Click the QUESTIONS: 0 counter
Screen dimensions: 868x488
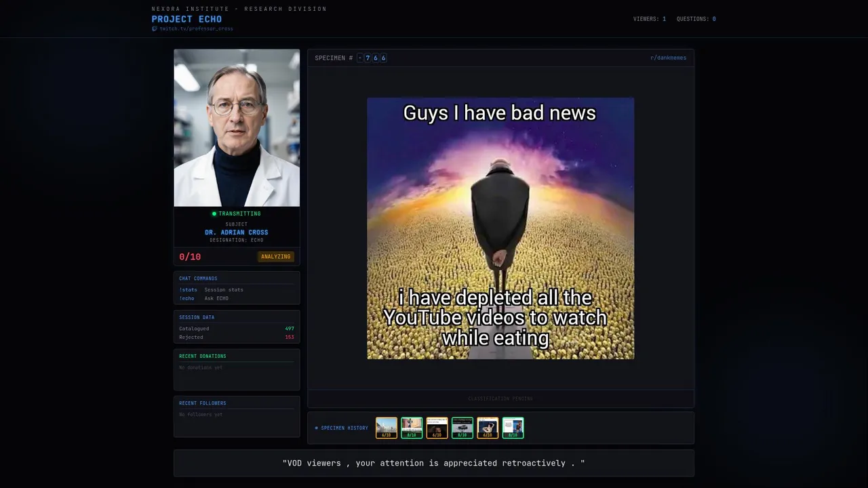coord(696,19)
